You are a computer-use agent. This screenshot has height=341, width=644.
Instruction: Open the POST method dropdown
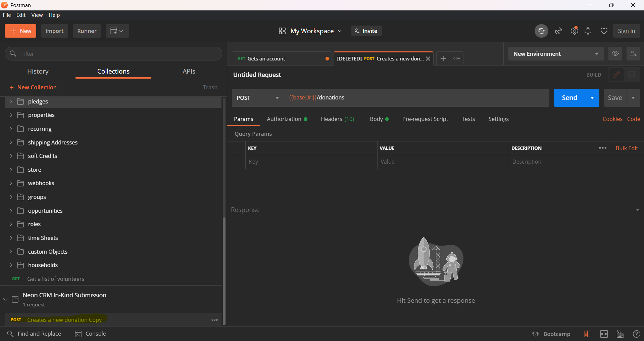[258, 98]
